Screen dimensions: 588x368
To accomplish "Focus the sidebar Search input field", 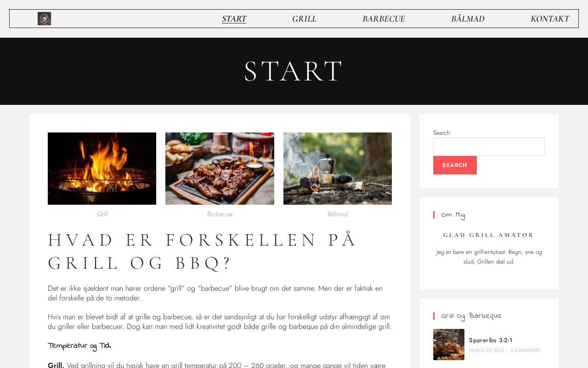I will 489,147.
